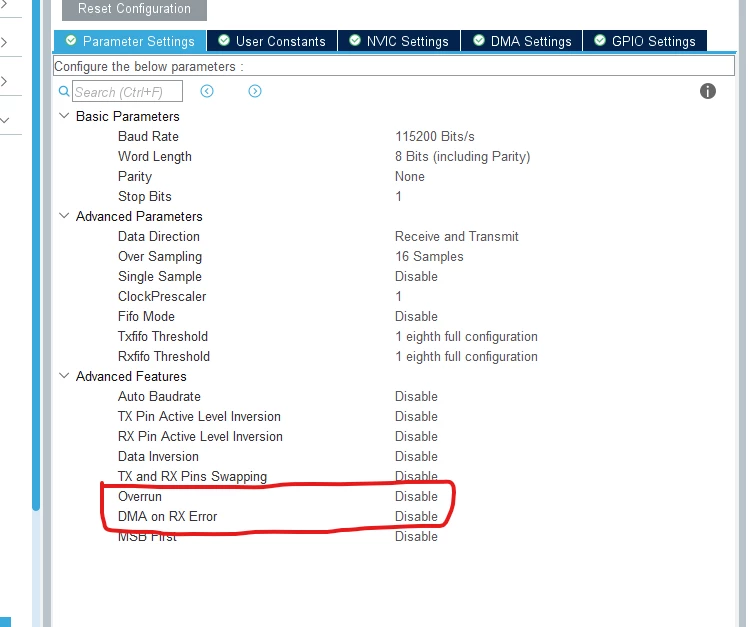
Task: Go to next search result arrow
Action: [x=255, y=91]
